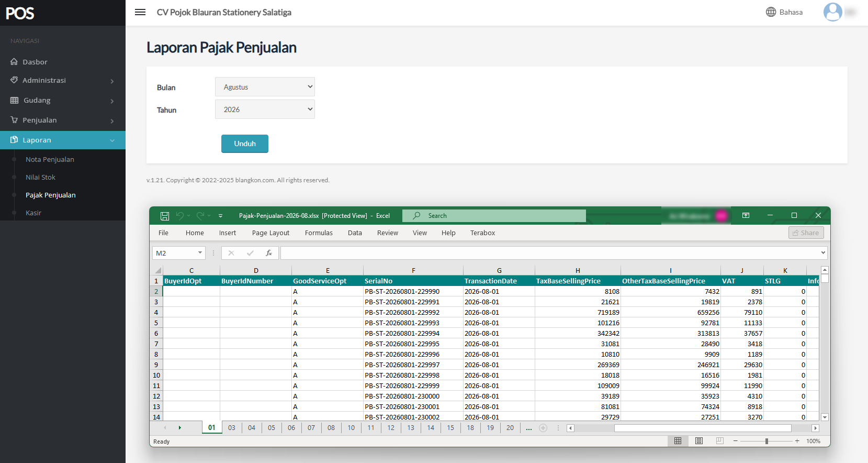
Task: Click the Excel Save icon
Action: click(x=165, y=216)
